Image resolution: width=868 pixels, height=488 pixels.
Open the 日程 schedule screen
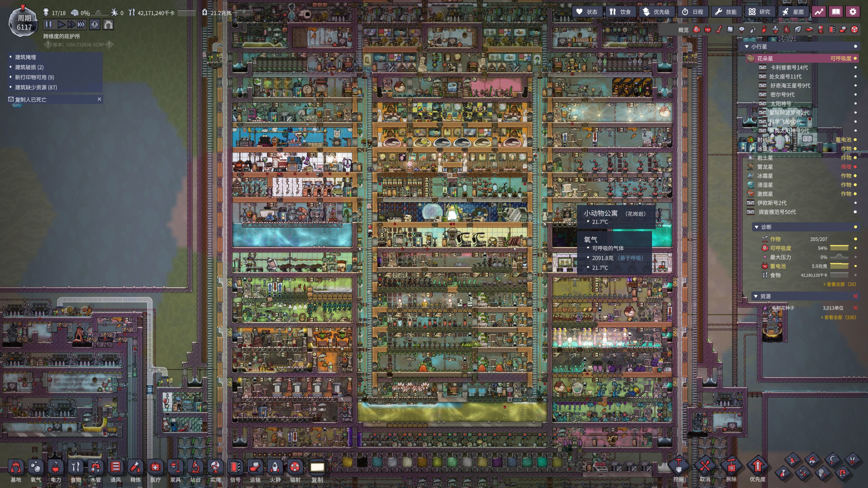coord(693,12)
